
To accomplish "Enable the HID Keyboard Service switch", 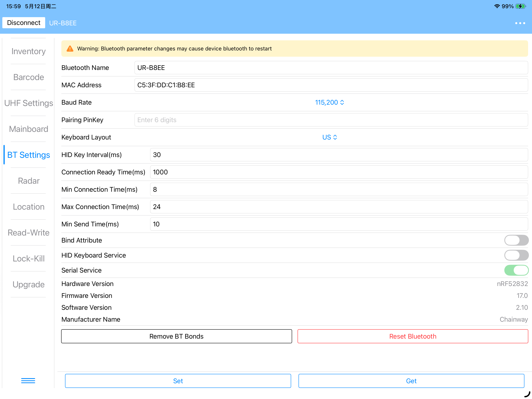I will point(516,255).
